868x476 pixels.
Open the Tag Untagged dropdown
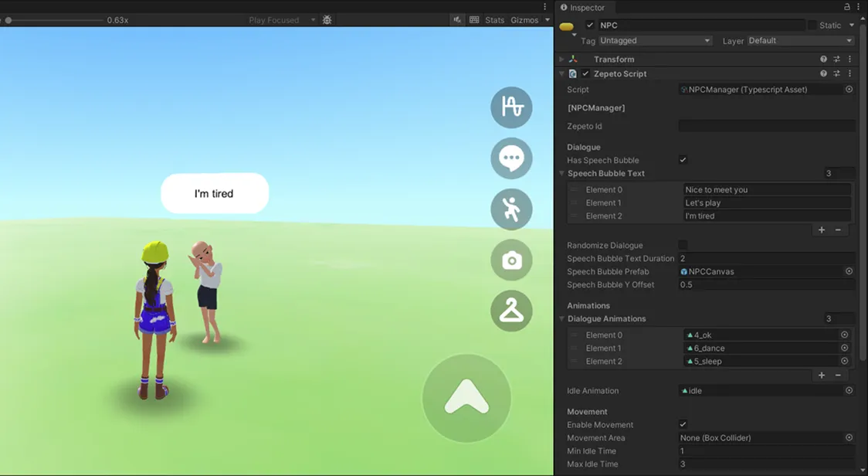click(x=656, y=40)
